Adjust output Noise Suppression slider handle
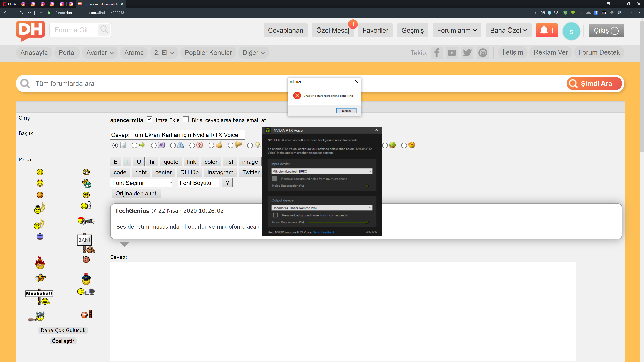This screenshot has height=362, width=644. click(x=367, y=222)
